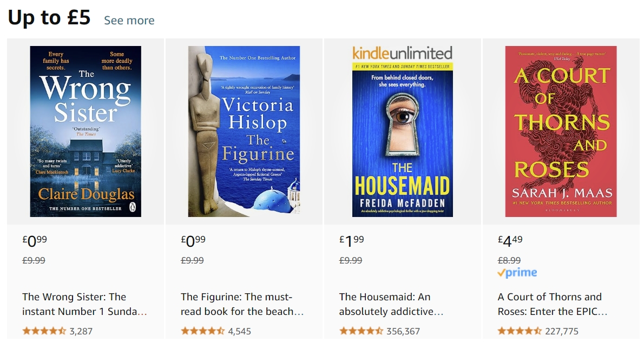Click the Prime badge icon

(517, 273)
